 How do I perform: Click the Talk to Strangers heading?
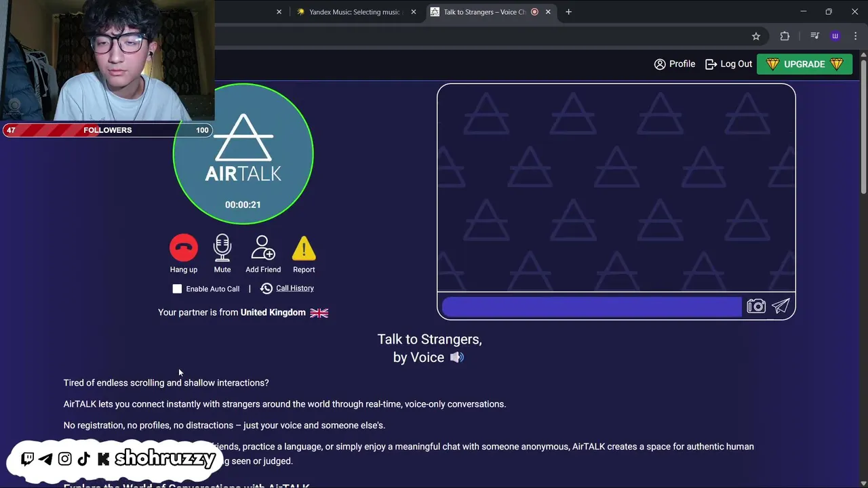429,348
